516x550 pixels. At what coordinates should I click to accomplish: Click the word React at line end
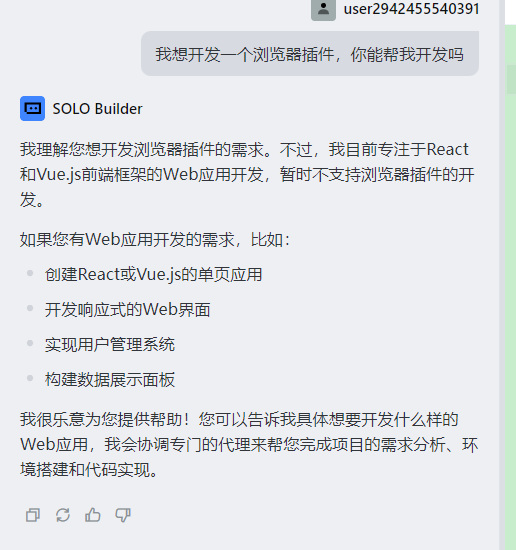tap(447, 149)
